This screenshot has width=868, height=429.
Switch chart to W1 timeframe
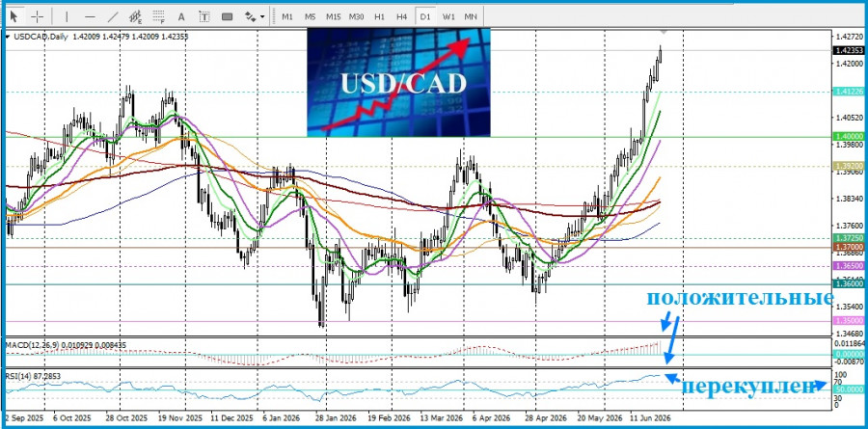coord(448,16)
